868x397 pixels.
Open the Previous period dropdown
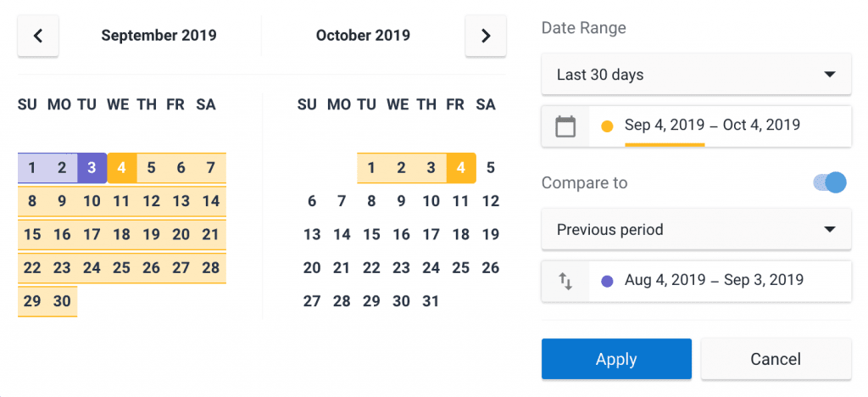(x=696, y=229)
